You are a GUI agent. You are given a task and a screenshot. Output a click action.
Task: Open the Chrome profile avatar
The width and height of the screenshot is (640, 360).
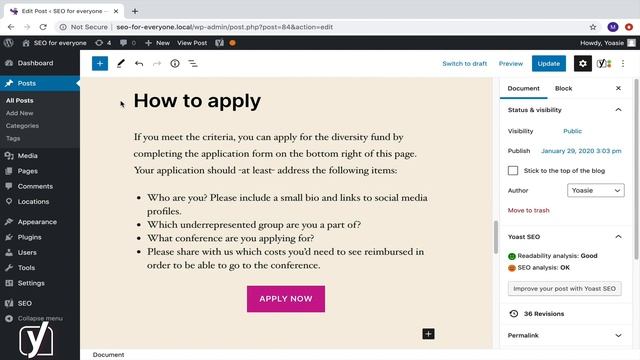[612, 27]
